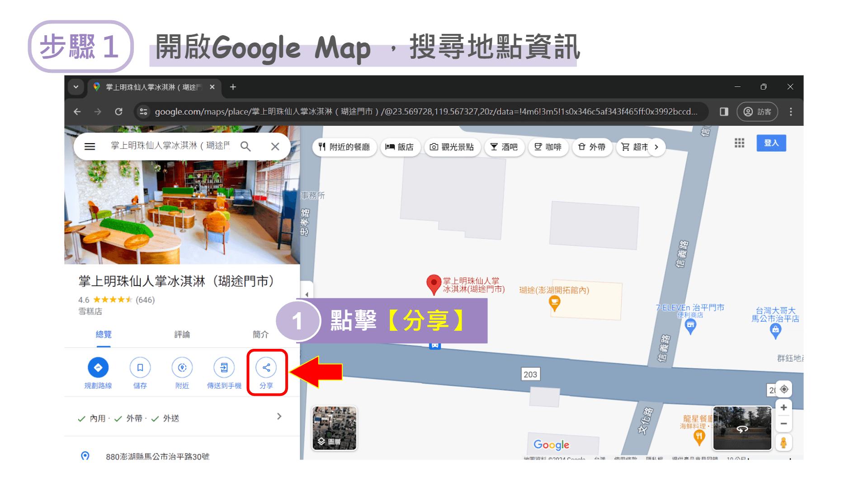Viewport: 868px width, 488px height.
Task: Click the 瑚途(澎湖開拓館內) orange marker
Action: (x=555, y=303)
